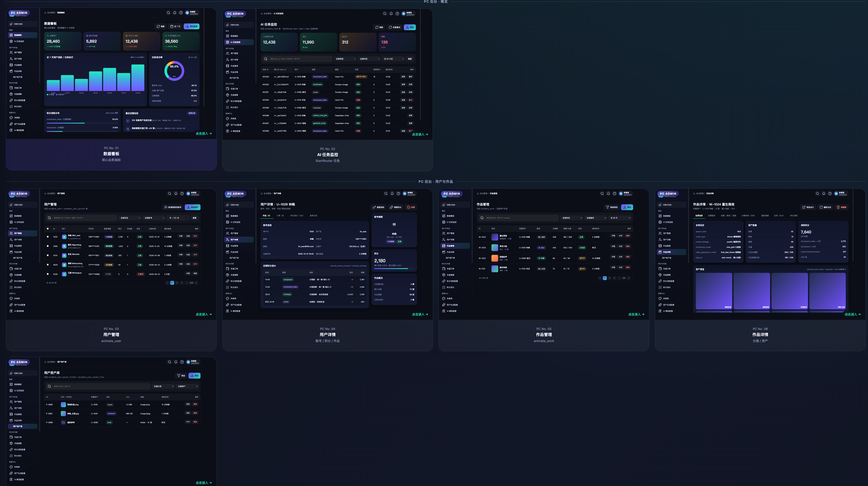Click 查看全部 button in 最近运营动态 panel
Viewport: 868px width, 486px height.
coord(192,113)
